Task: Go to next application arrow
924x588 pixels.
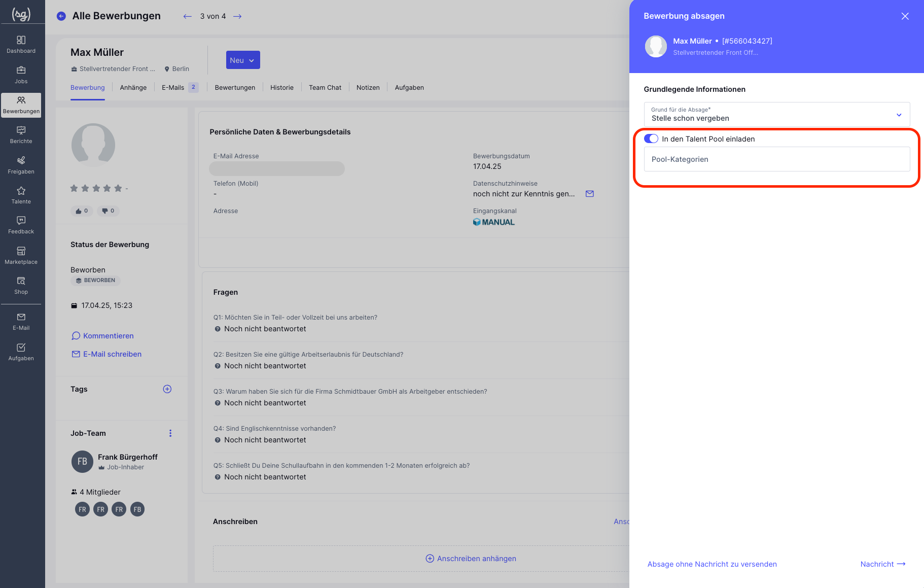Action: pyautogui.click(x=237, y=16)
